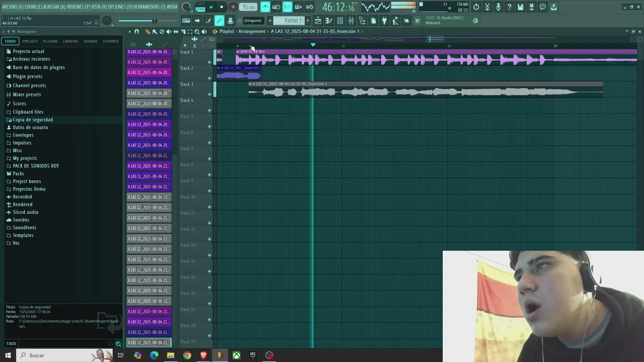Toggle typing keyboard to piano
The image size is (644, 362).
(x=186, y=21)
